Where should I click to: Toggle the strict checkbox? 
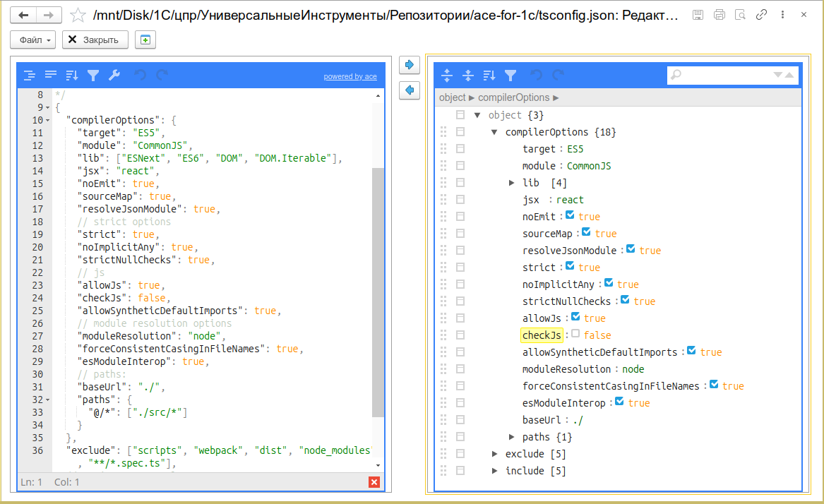570,266
